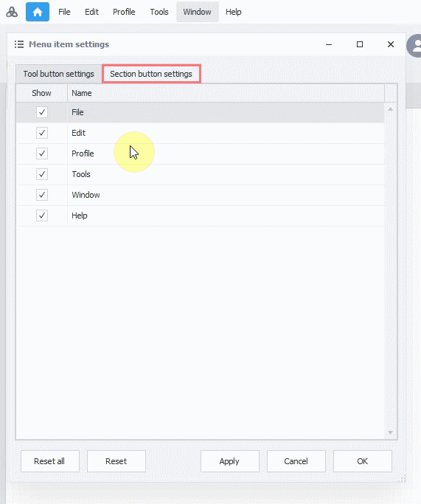This screenshot has width=421, height=504.
Task: Disable the Profile show checkbox
Action: coord(42,153)
